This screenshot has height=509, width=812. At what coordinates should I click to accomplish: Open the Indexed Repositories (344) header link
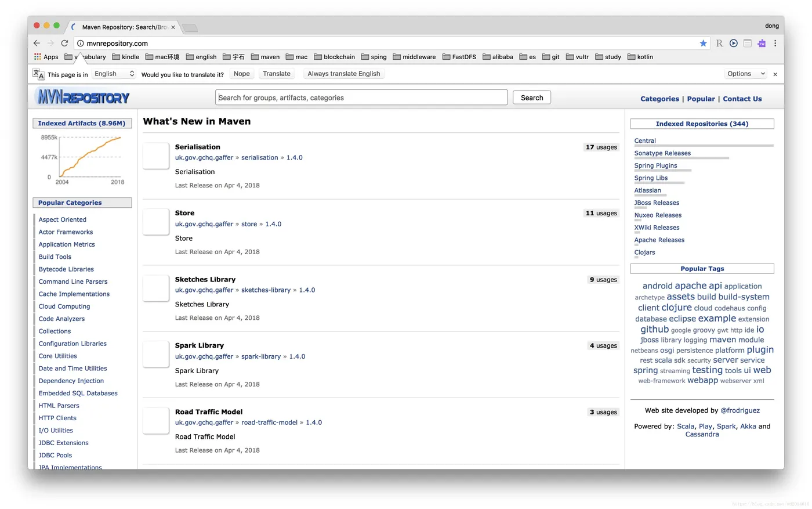[702, 124]
